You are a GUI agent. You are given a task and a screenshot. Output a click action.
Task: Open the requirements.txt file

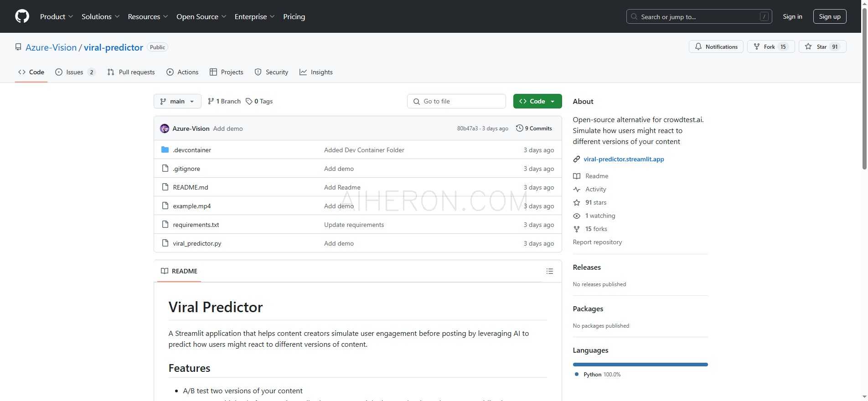coord(196,225)
